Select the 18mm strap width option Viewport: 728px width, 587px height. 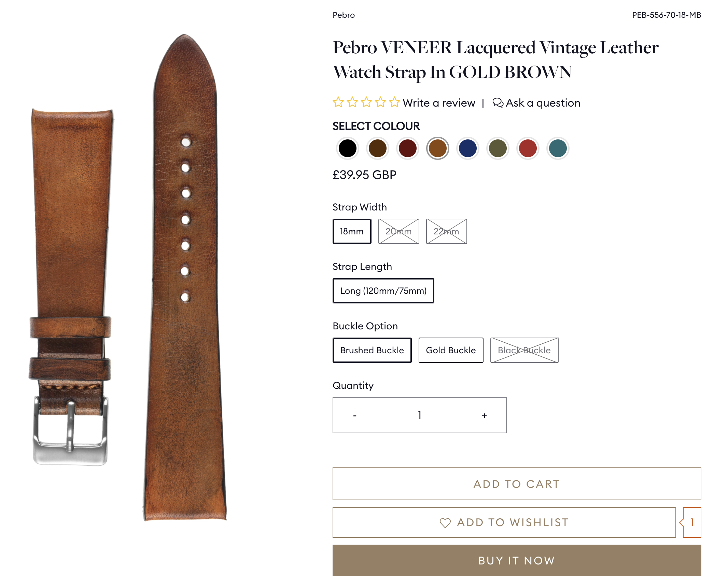coord(352,231)
